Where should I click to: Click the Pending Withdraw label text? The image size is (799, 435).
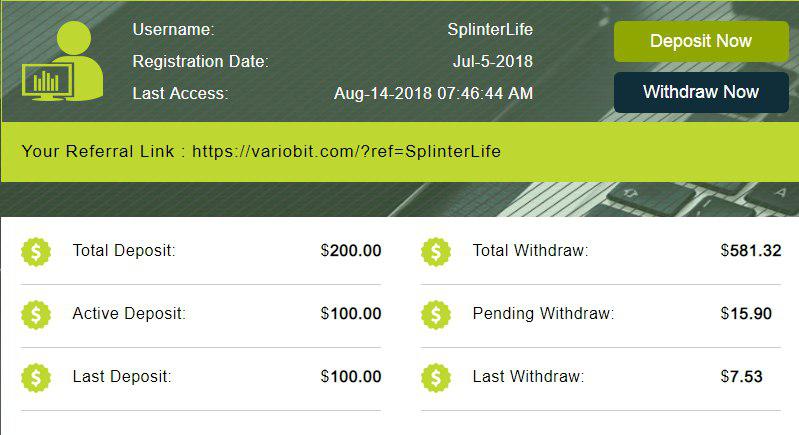[x=543, y=313]
